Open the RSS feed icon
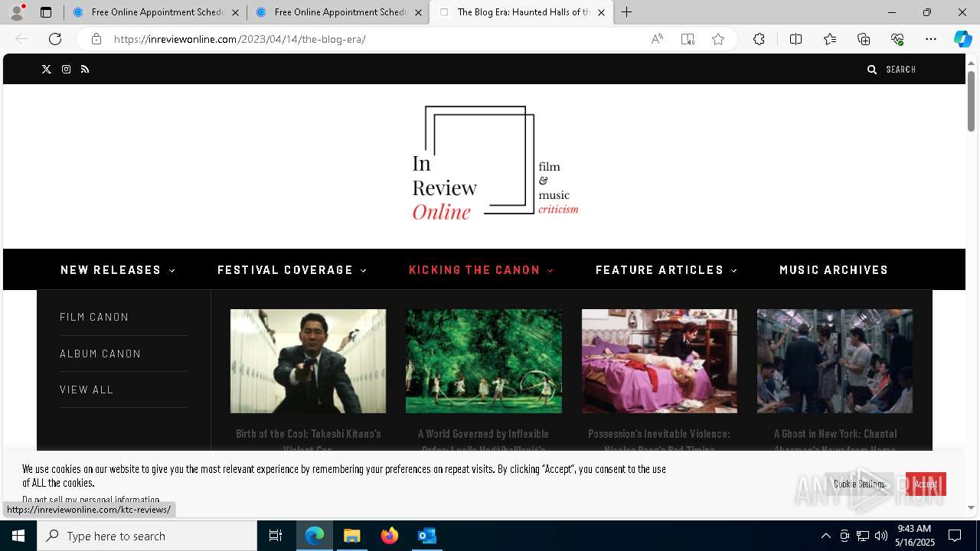 [x=85, y=70]
